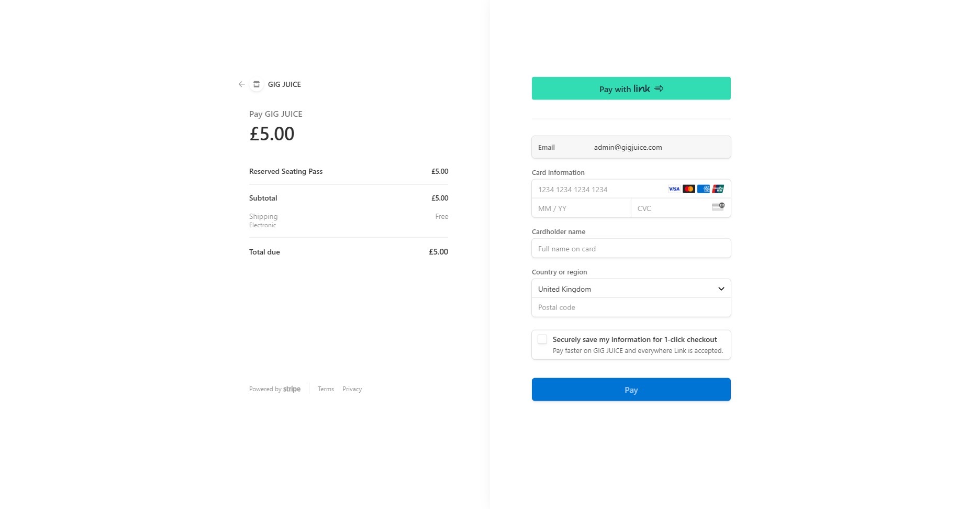Open the Privacy link

coord(352,389)
